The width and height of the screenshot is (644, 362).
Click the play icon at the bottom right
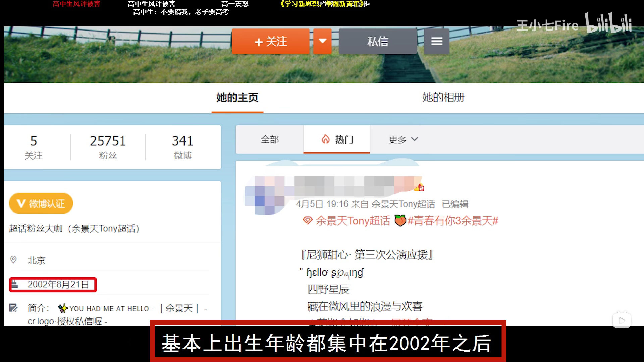[x=622, y=321]
